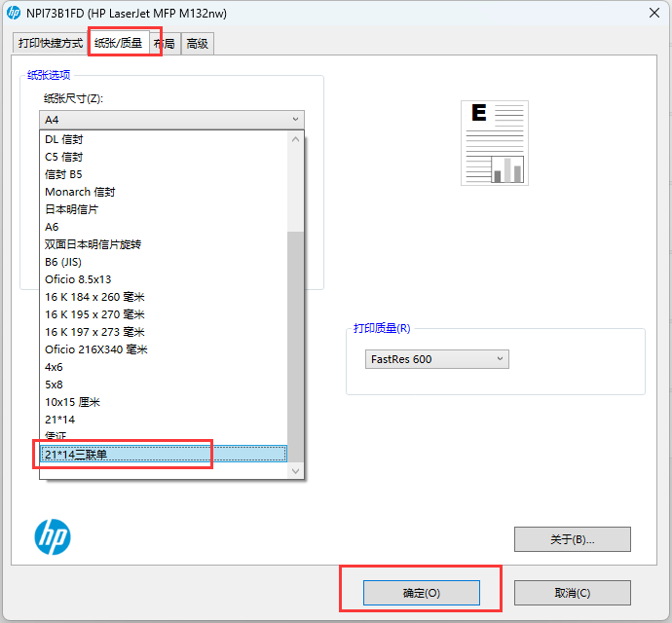Click the page preview thumbnail

[x=494, y=143]
